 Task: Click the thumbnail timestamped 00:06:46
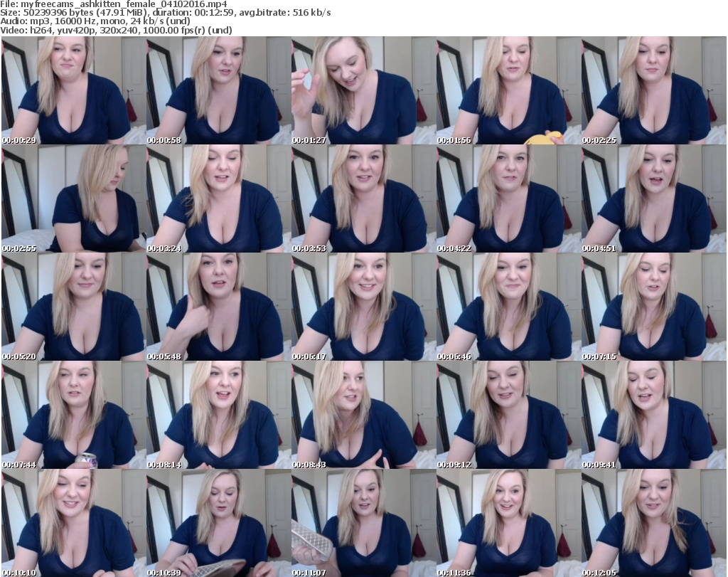[x=509, y=307]
